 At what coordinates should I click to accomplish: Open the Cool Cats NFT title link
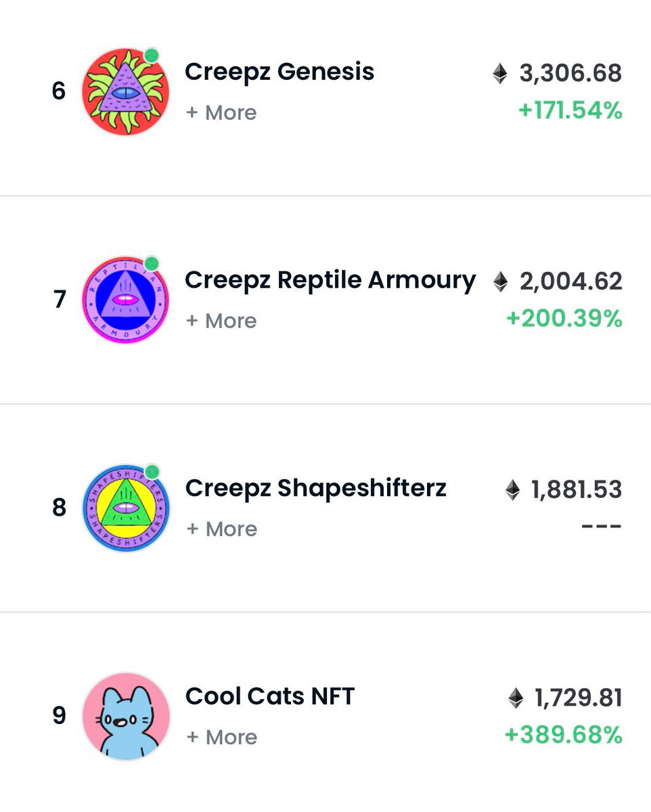270,696
